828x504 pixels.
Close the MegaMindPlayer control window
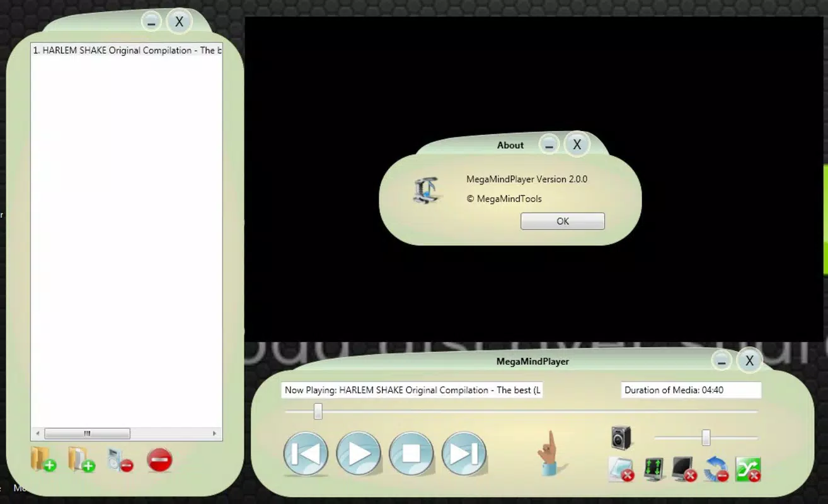click(x=749, y=361)
